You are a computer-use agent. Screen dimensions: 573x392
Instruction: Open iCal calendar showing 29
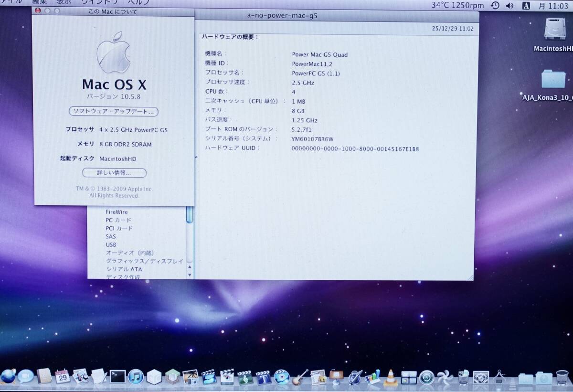coord(63,376)
